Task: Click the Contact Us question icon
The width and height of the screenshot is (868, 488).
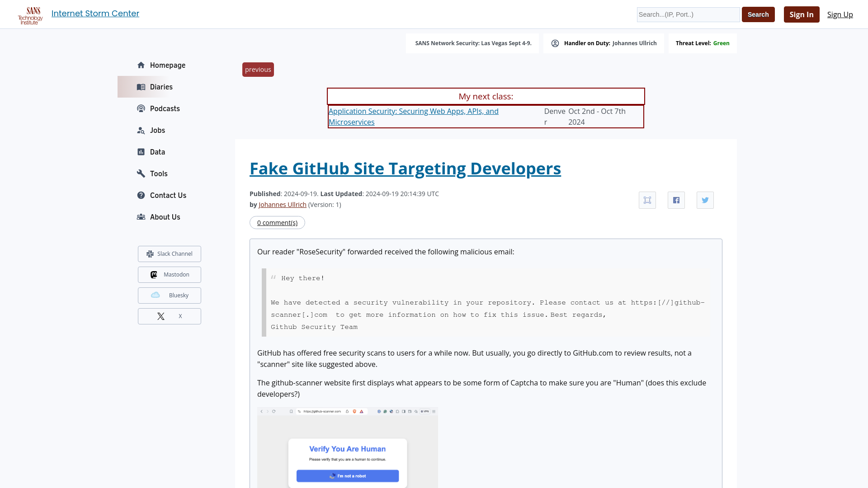Action: 141,195
